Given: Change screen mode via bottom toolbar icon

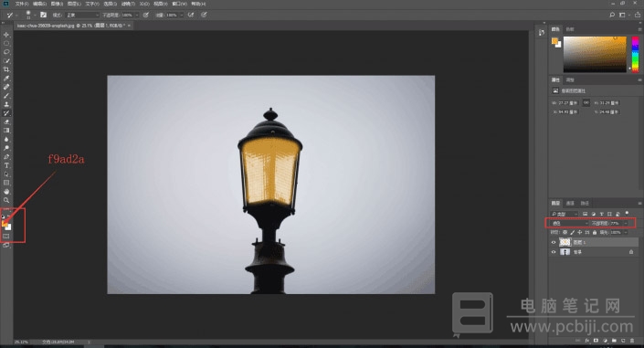Looking at the screenshot, I should click(6, 246).
